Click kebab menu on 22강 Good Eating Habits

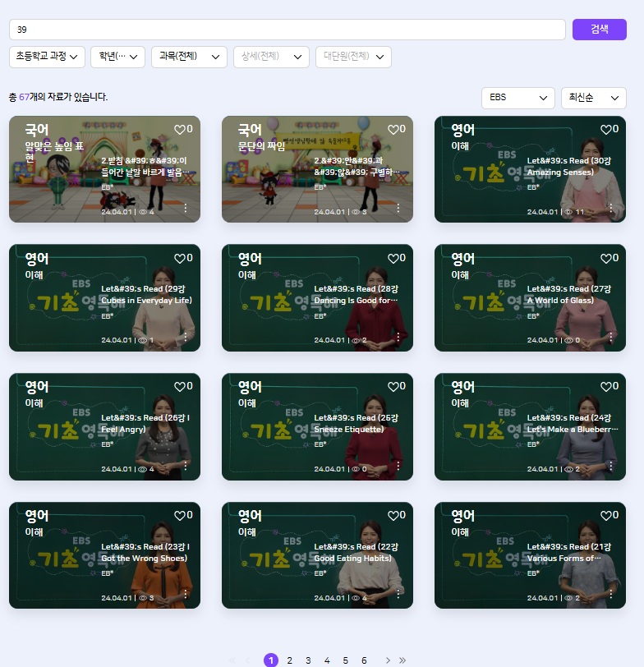pyautogui.click(x=398, y=595)
